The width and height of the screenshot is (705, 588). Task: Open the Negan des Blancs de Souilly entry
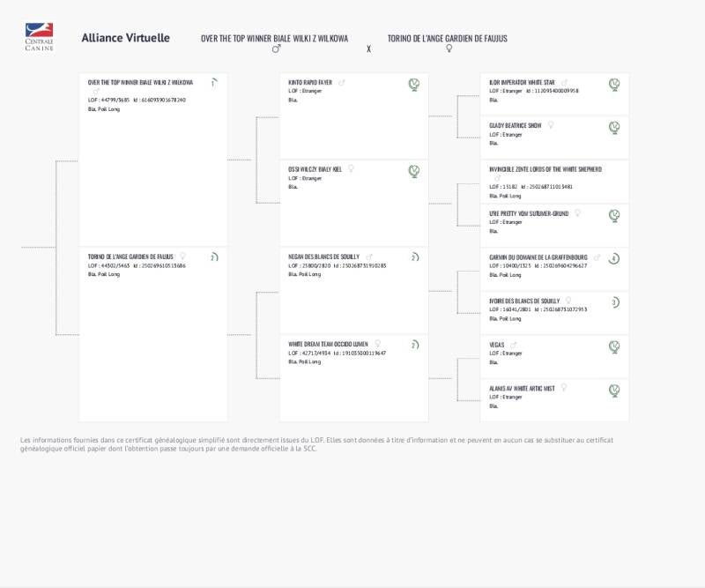coord(324,257)
